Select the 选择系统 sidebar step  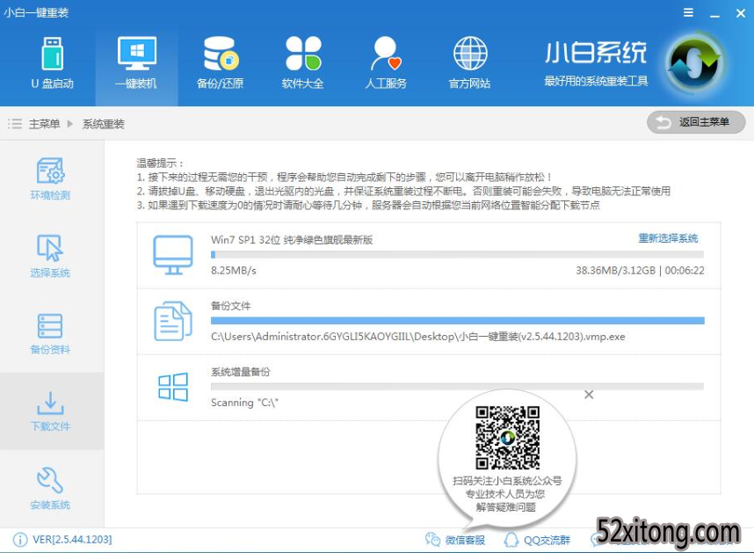point(50,256)
